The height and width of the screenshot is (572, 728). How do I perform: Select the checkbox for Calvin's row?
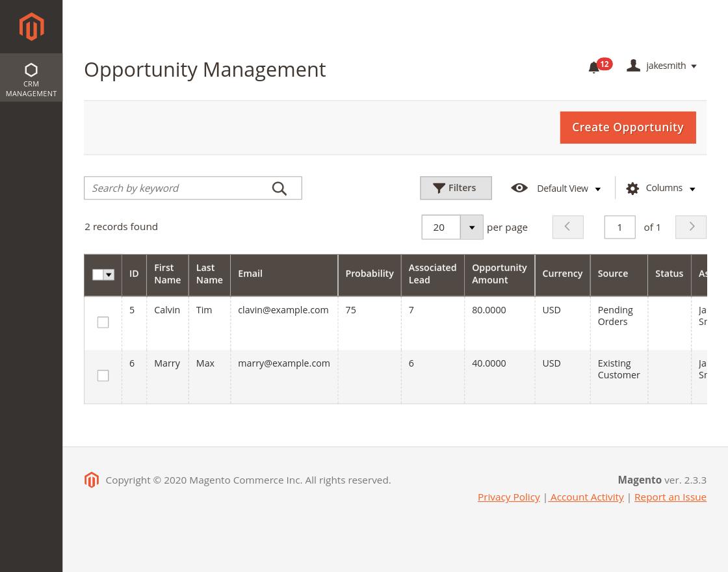coord(103,322)
